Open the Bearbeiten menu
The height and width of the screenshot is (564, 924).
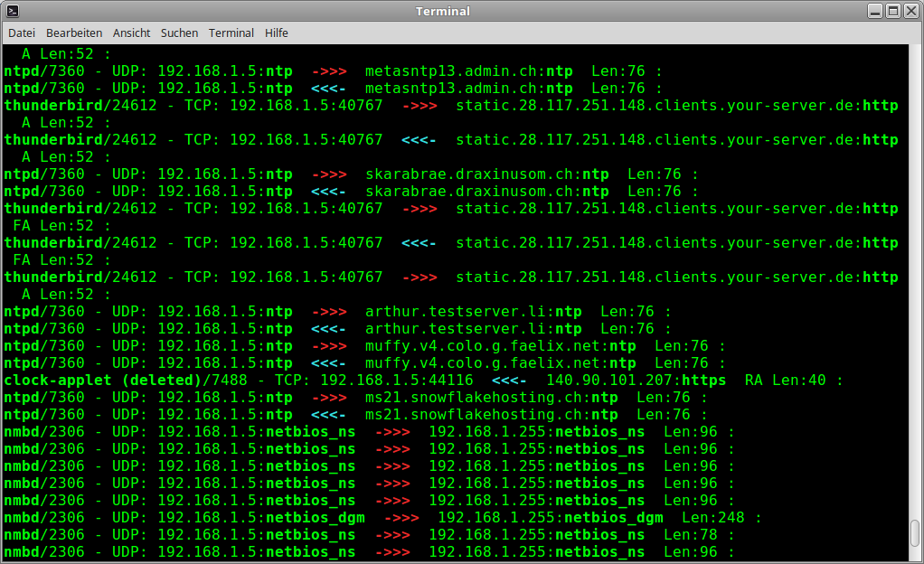[74, 33]
